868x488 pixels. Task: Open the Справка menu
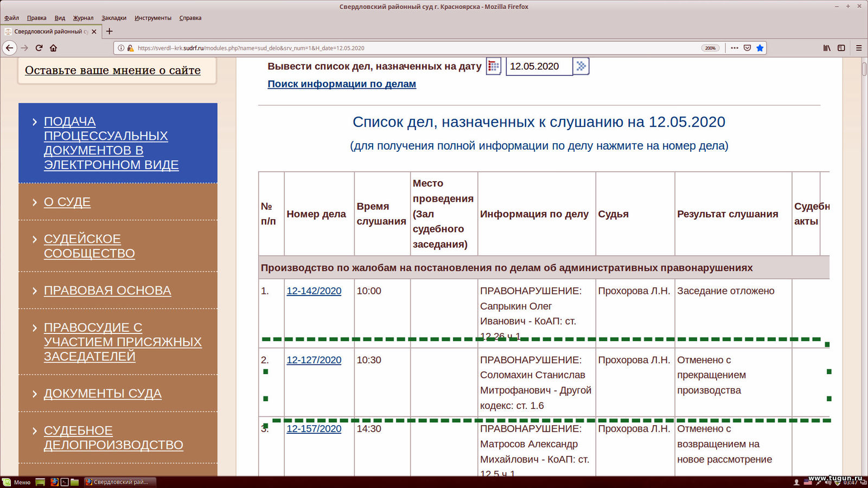[190, 18]
